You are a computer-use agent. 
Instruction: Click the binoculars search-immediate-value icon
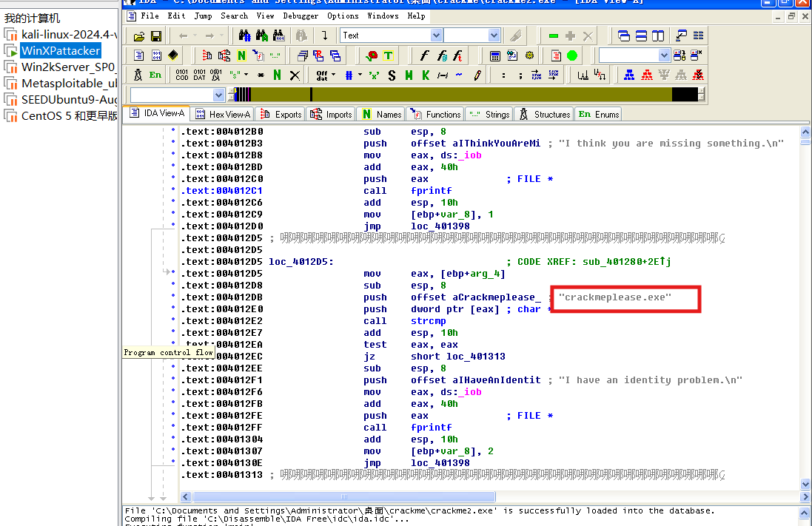tap(244, 36)
